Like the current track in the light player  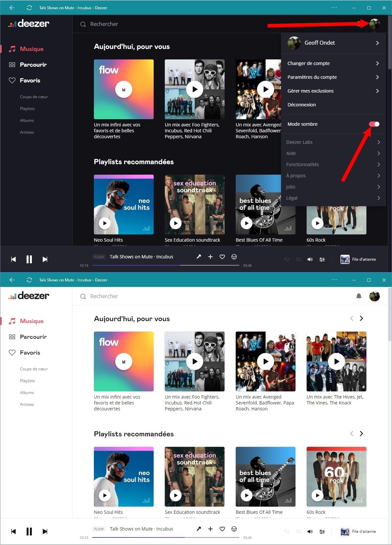tap(222, 529)
